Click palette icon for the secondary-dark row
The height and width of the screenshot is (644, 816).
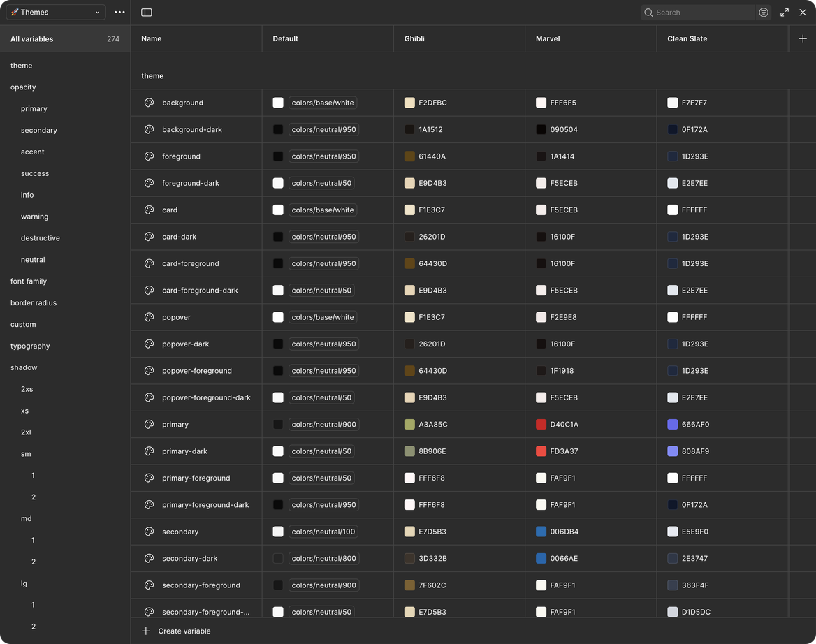click(149, 559)
